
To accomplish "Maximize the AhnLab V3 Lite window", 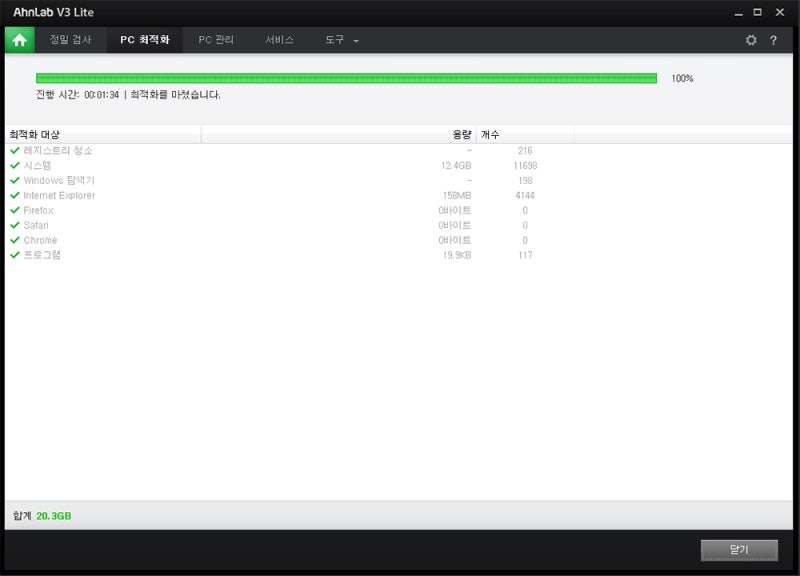I will click(x=758, y=12).
